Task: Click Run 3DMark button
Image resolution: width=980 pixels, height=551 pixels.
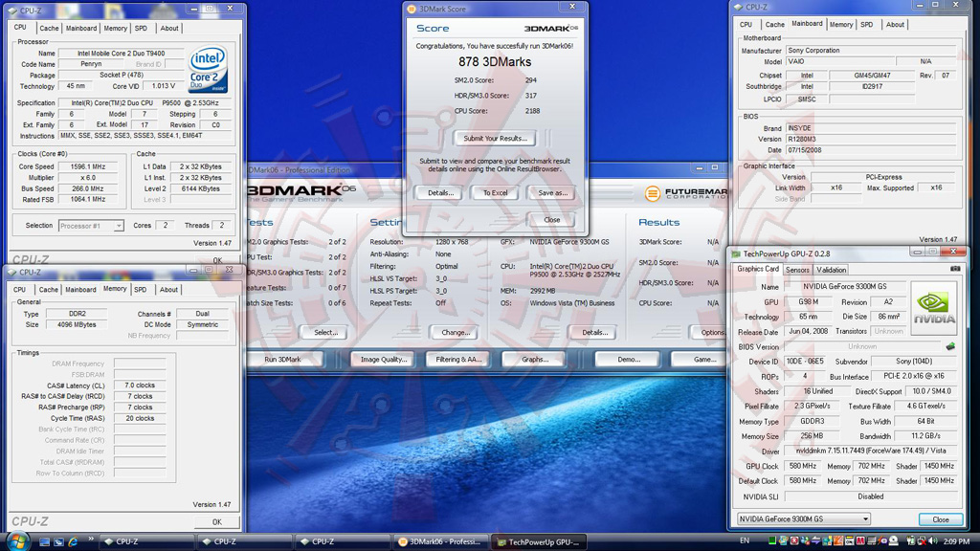Action: [283, 360]
